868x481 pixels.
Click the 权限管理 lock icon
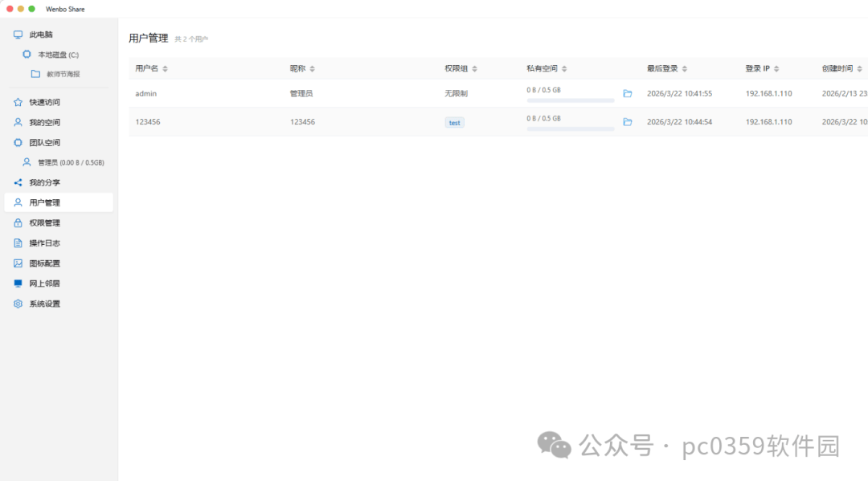(18, 223)
